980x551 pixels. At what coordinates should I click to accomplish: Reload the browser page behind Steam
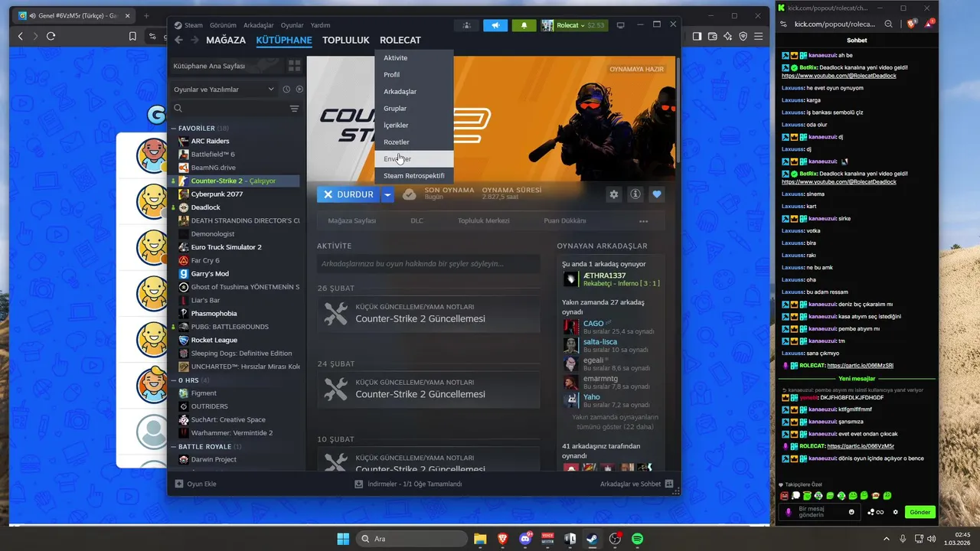[x=51, y=36]
